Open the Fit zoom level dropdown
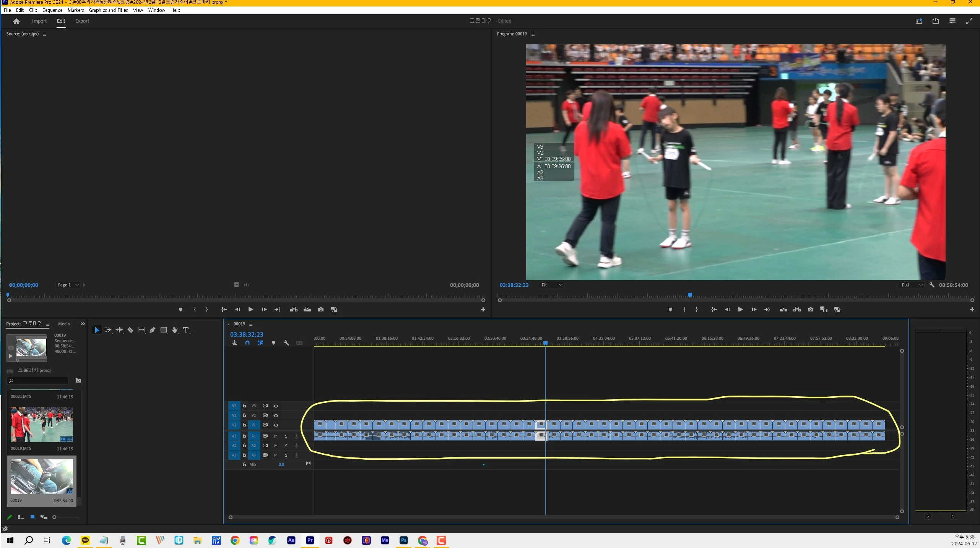This screenshot has height=548, width=980. coord(551,285)
